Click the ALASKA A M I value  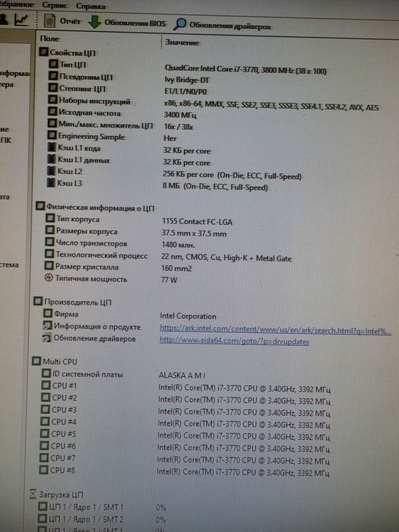(182, 375)
